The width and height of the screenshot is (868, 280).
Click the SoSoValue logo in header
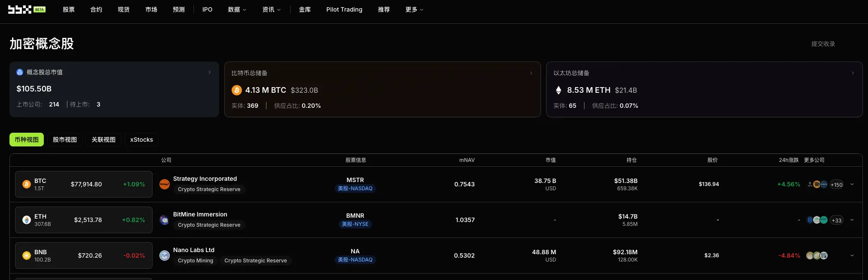point(20,9)
